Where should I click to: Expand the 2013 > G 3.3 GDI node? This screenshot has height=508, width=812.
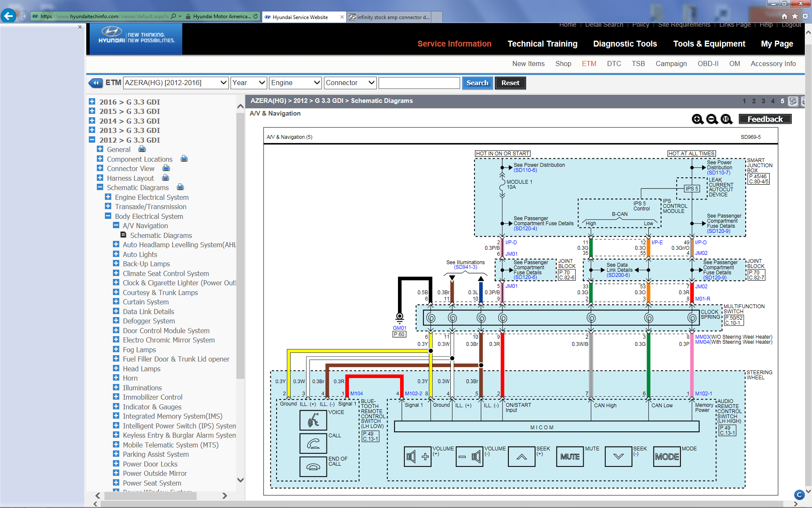pyautogui.click(x=92, y=130)
